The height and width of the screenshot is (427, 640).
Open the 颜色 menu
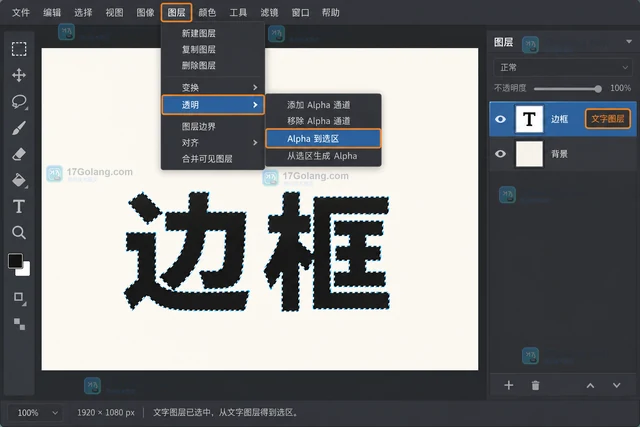coord(207,13)
